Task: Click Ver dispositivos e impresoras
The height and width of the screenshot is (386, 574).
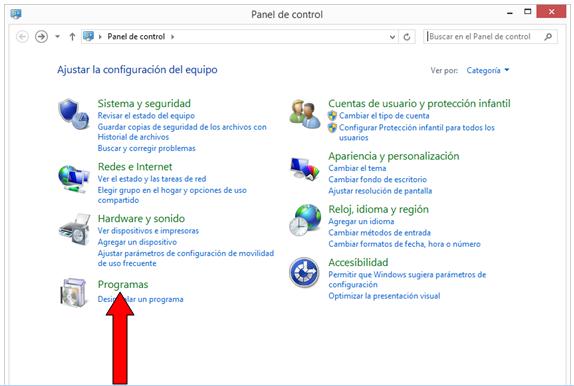Action: (x=148, y=231)
